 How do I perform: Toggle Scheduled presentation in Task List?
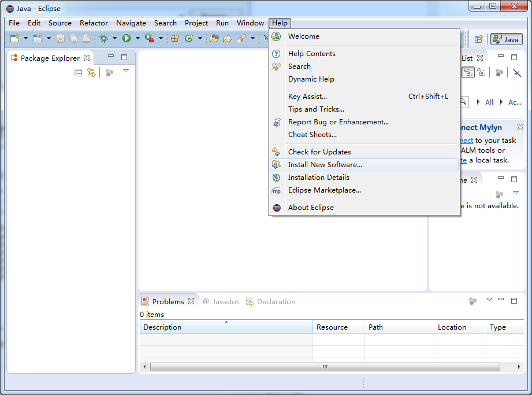[481, 72]
